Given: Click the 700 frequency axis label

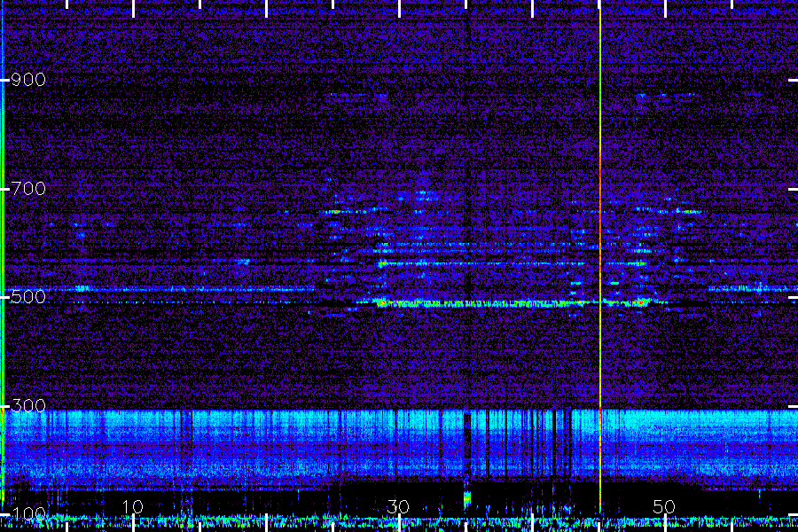Looking at the screenshot, I should (28, 189).
